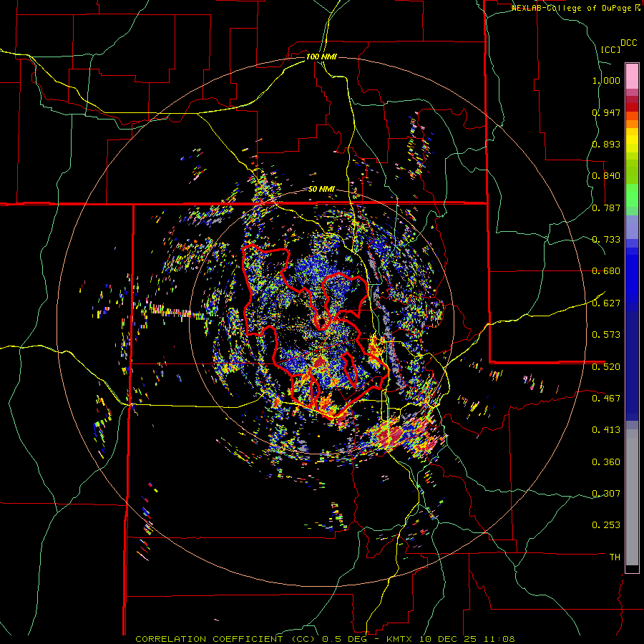The width and height of the screenshot is (644, 644).
Task: Select the 0.627 legend value
Action: pyautogui.click(x=606, y=303)
